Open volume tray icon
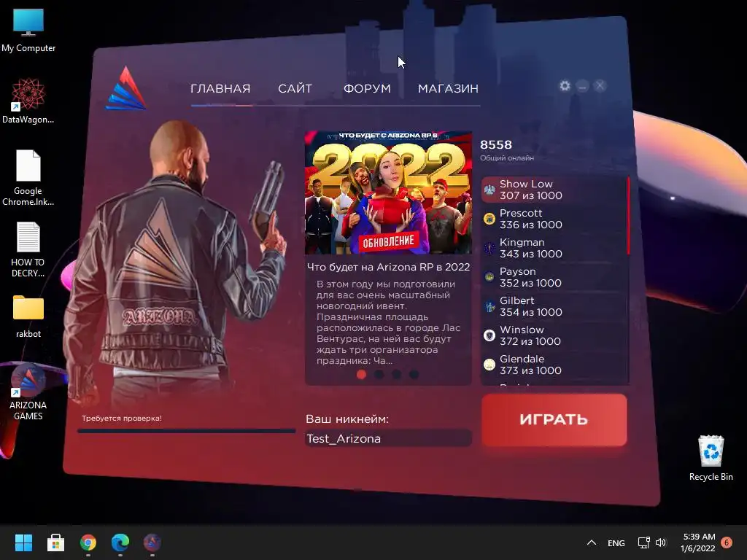 [661, 542]
